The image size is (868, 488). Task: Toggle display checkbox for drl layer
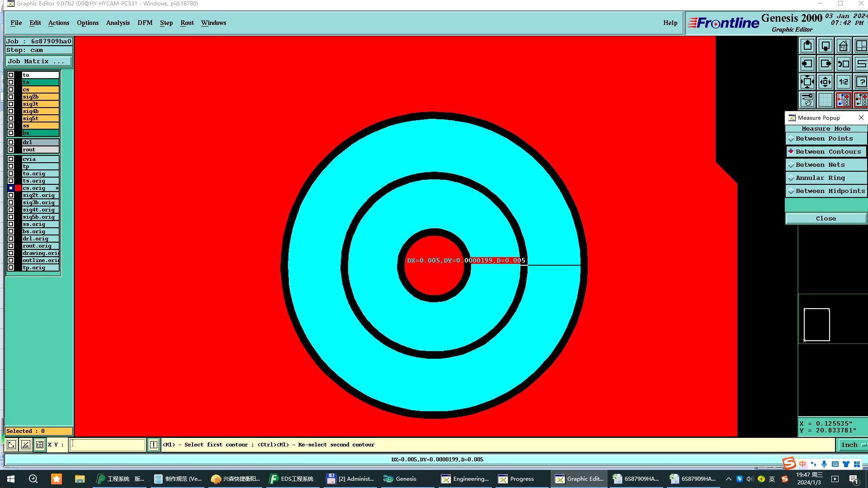point(11,142)
